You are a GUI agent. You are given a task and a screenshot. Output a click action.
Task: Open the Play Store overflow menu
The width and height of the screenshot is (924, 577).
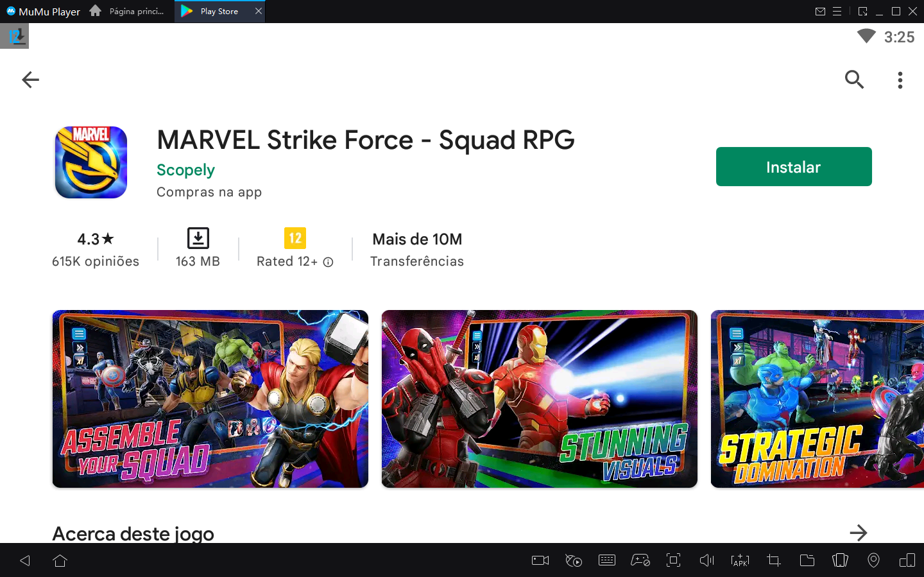[900, 80]
